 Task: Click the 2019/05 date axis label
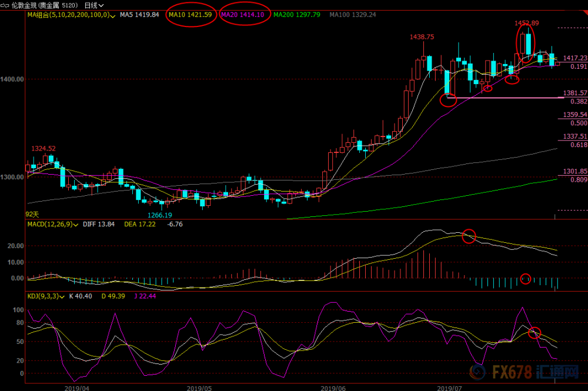tap(199, 387)
